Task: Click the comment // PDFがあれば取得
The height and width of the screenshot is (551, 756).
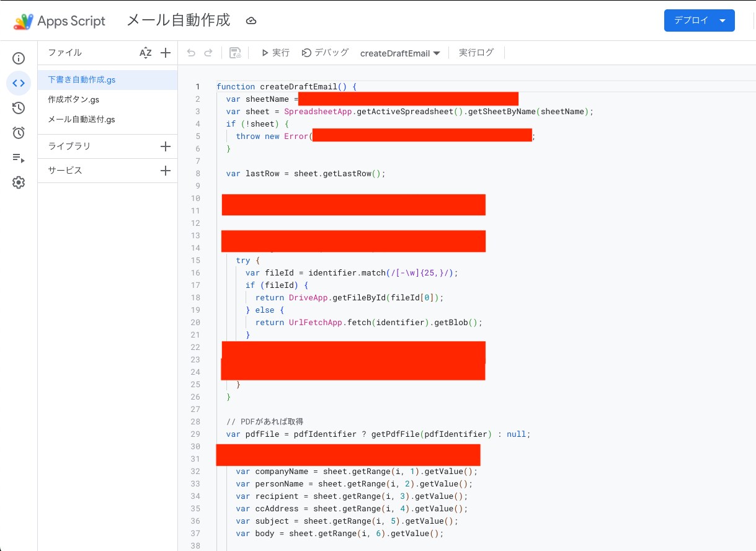Action: [x=265, y=422]
